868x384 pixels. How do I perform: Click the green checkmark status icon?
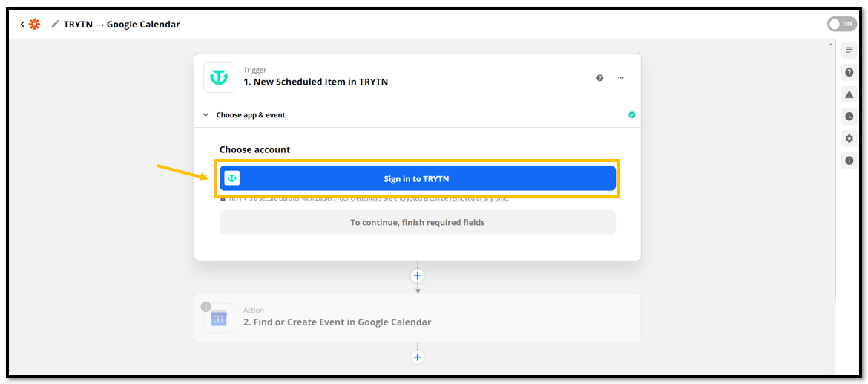click(x=631, y=114)
